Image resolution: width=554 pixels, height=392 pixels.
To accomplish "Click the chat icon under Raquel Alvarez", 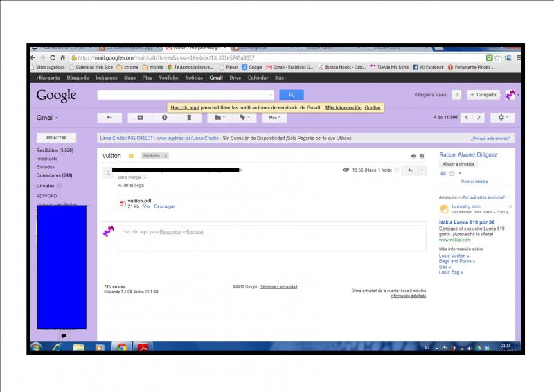I will pyautogui.click(x=443, y=174).
